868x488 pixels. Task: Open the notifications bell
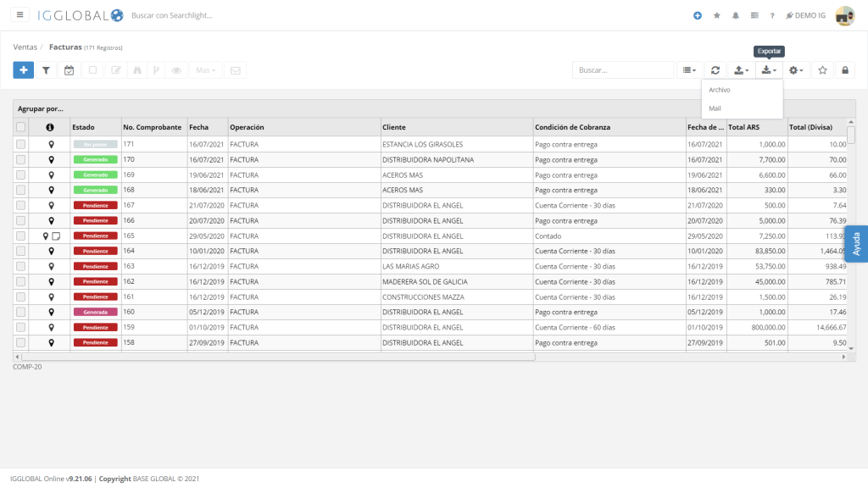(x=736, y=15)
